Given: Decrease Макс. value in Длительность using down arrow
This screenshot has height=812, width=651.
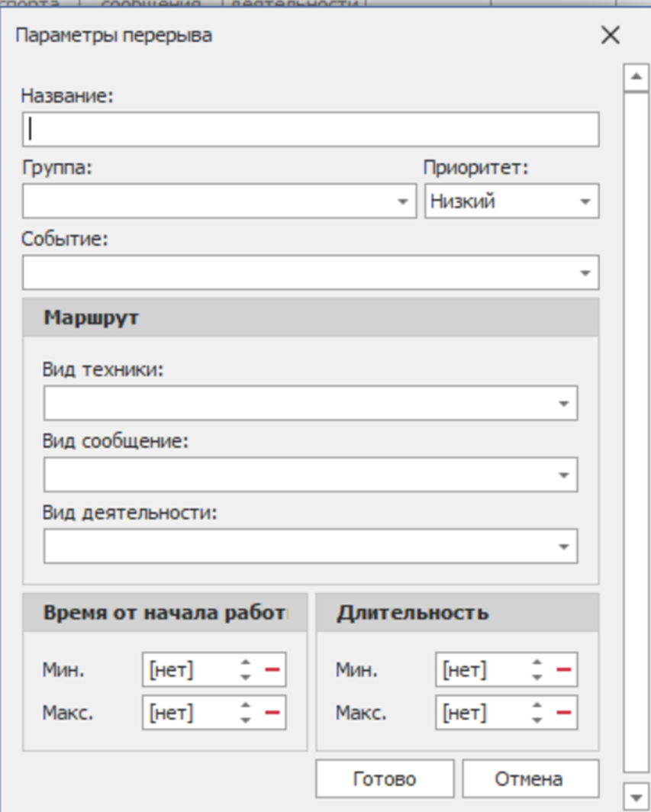Looking at the screenshot, I should [x=537, y=720].
